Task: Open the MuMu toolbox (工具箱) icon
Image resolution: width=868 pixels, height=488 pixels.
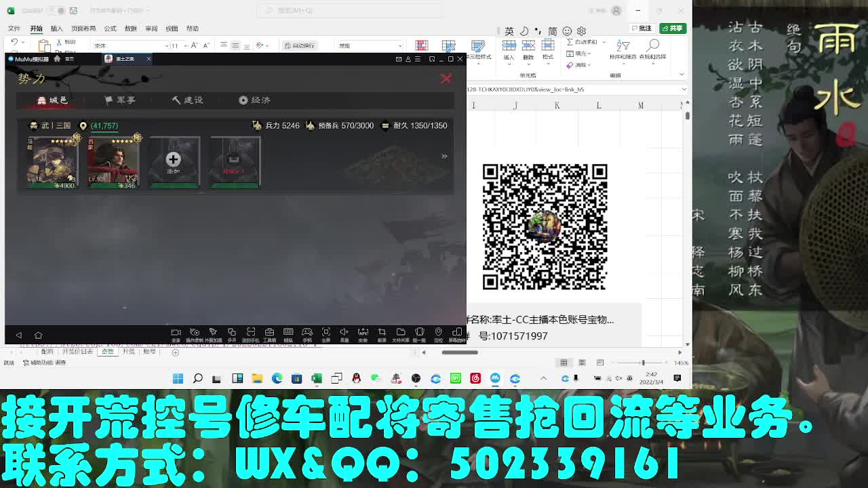Action: 269,333
